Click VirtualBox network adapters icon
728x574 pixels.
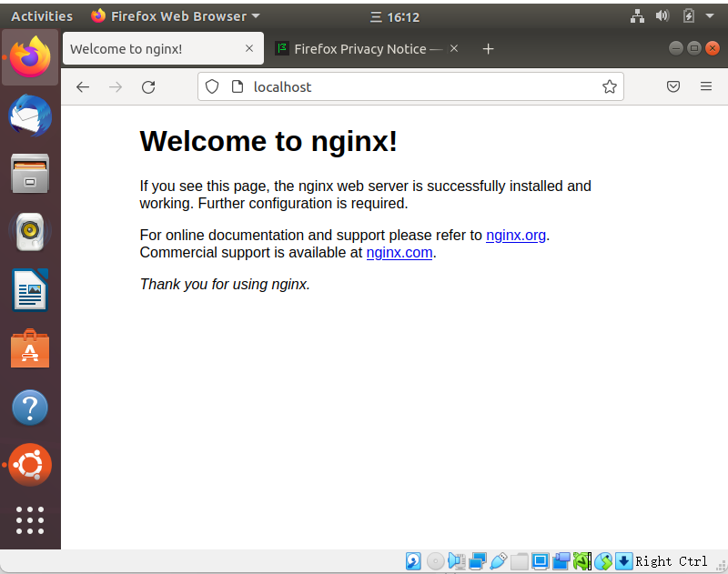click(x=477, y=561)
